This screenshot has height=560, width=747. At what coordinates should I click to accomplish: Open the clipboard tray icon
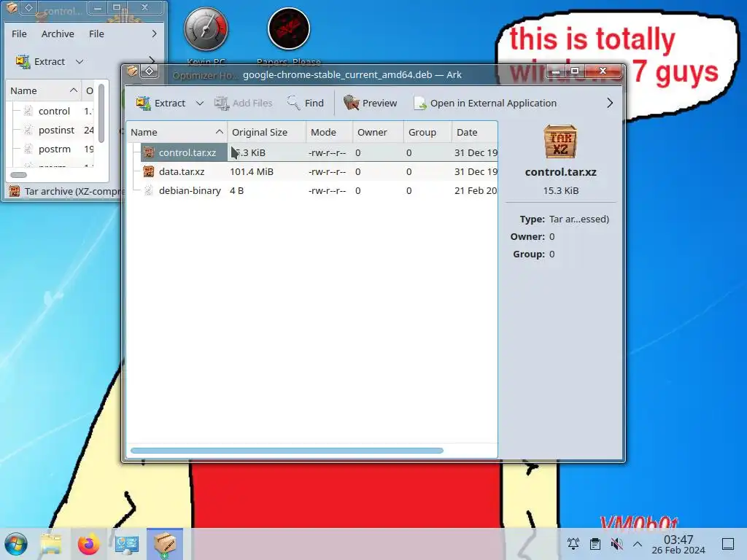[x=595, y=544]
